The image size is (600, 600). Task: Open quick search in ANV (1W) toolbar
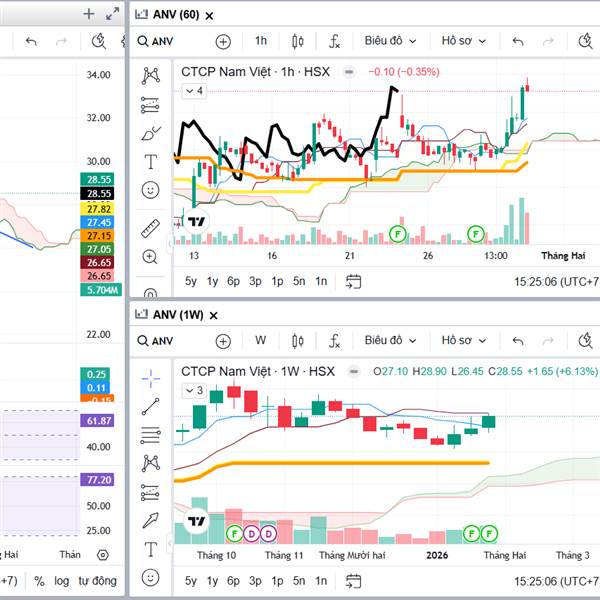pos(585,341)
